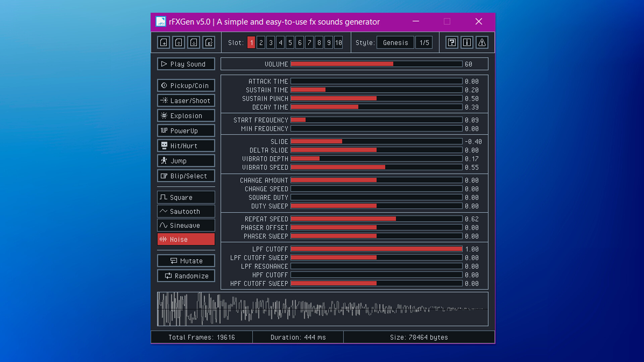Show app info using the info icon

[x=467, y=42]
